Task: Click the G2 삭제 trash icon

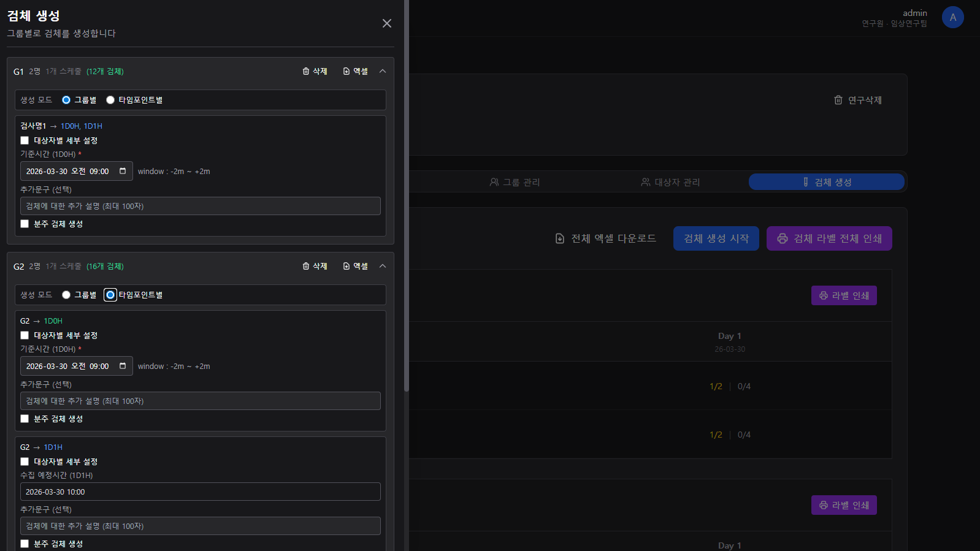Action: [306, 266]
